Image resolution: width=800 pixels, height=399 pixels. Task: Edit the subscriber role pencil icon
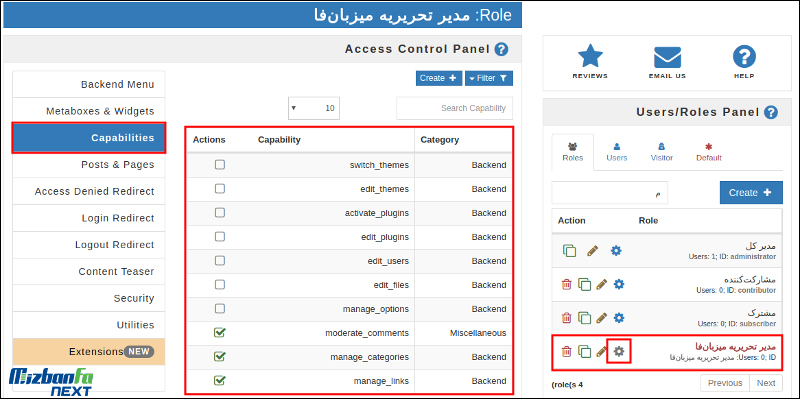point(602,318)
